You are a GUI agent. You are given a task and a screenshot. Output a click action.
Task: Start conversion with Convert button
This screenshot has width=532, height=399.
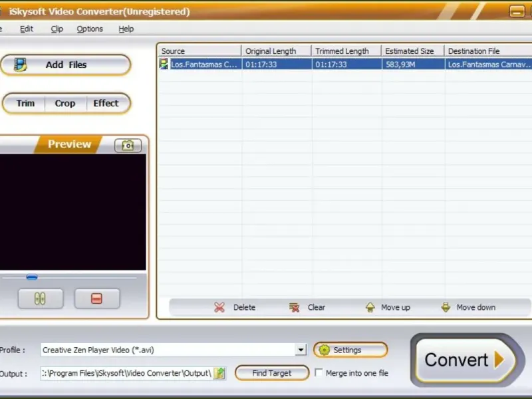point(465,360)
